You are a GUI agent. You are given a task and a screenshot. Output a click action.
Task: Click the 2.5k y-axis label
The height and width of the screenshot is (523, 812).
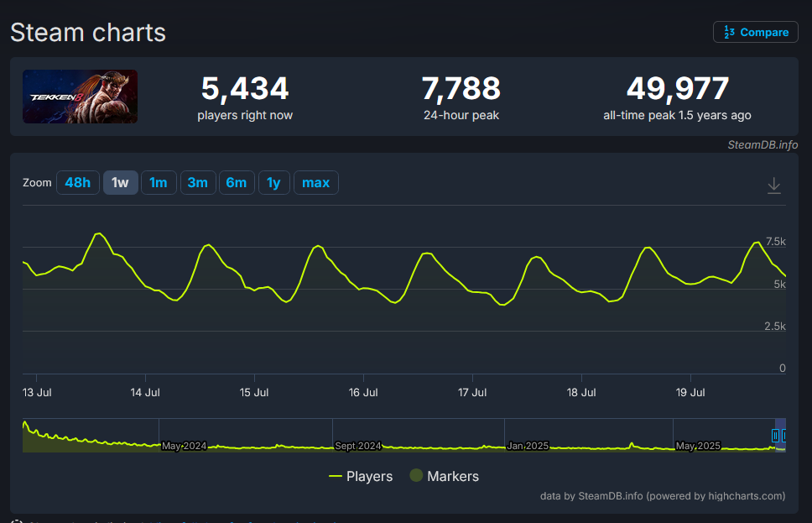[775, 326]
